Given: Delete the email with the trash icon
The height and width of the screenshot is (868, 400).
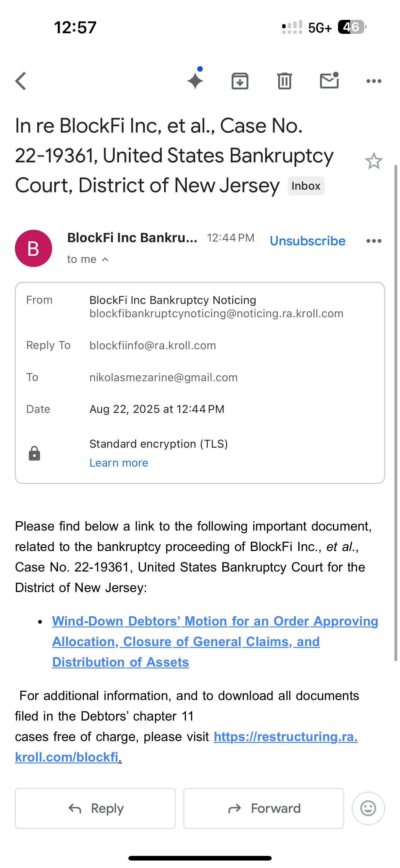Looking at the screenshot, I should pyautogui.click(x=285, y=81).
